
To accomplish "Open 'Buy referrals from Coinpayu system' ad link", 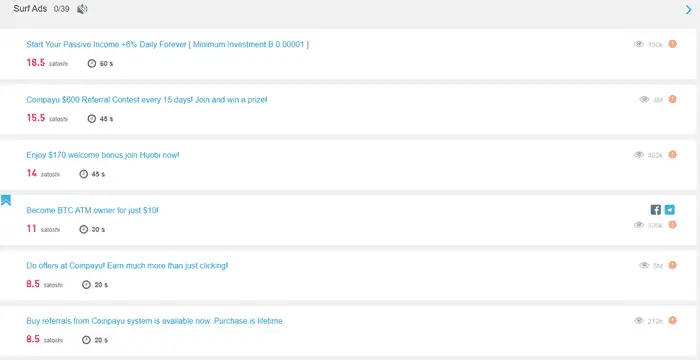I will (x=155, y=321).
